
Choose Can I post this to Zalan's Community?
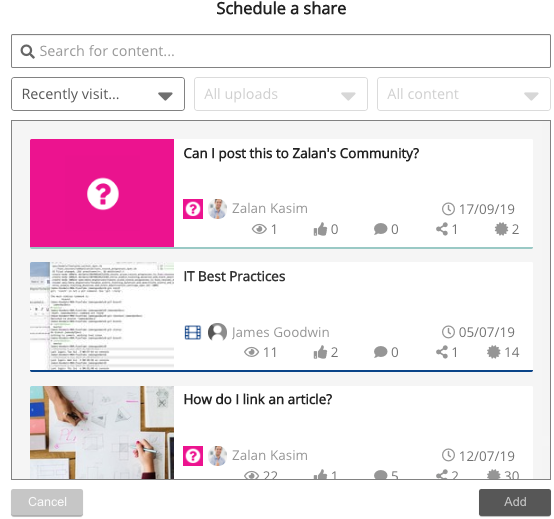[x=301, y=153]
